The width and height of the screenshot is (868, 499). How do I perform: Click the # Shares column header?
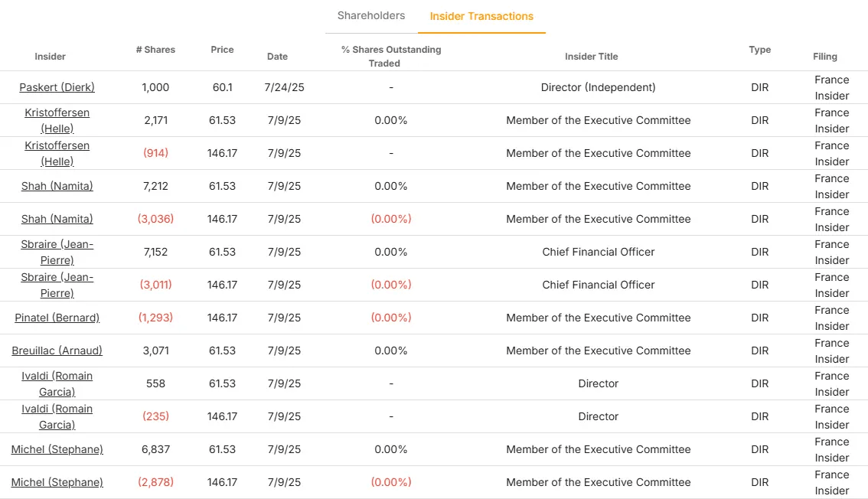tap(155, 50)
